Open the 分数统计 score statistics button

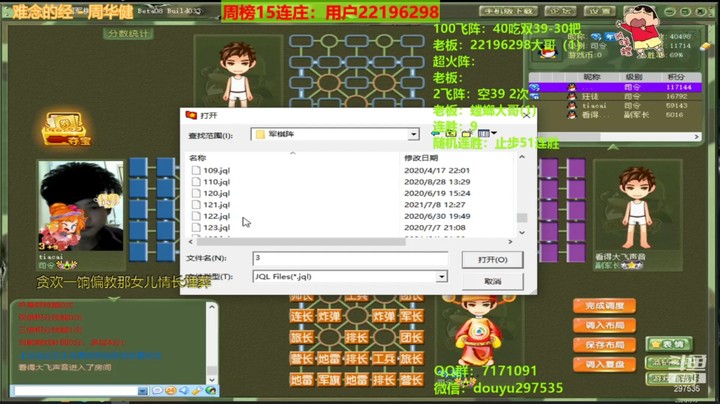tap(128, 34)
